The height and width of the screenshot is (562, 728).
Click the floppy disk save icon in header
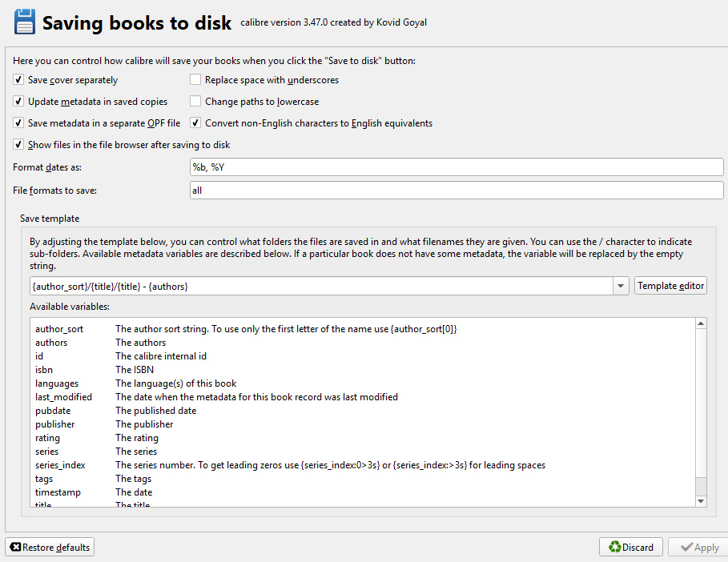pyautogui.click(x=25, y=22)
